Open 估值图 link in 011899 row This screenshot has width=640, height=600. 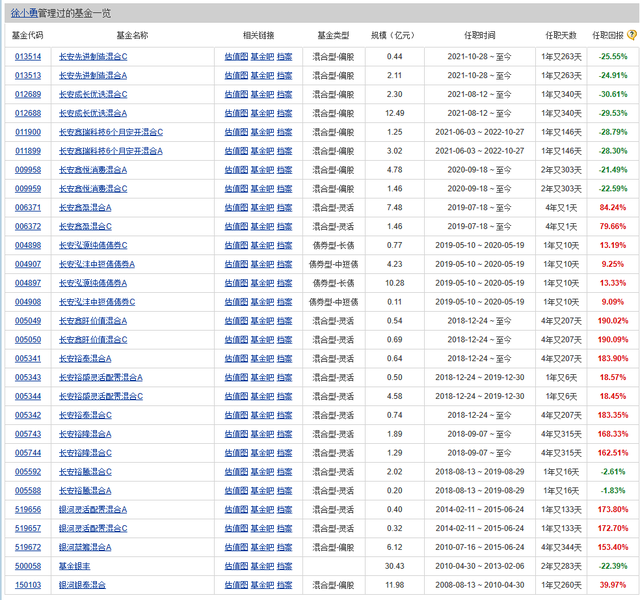pos(236,151)
